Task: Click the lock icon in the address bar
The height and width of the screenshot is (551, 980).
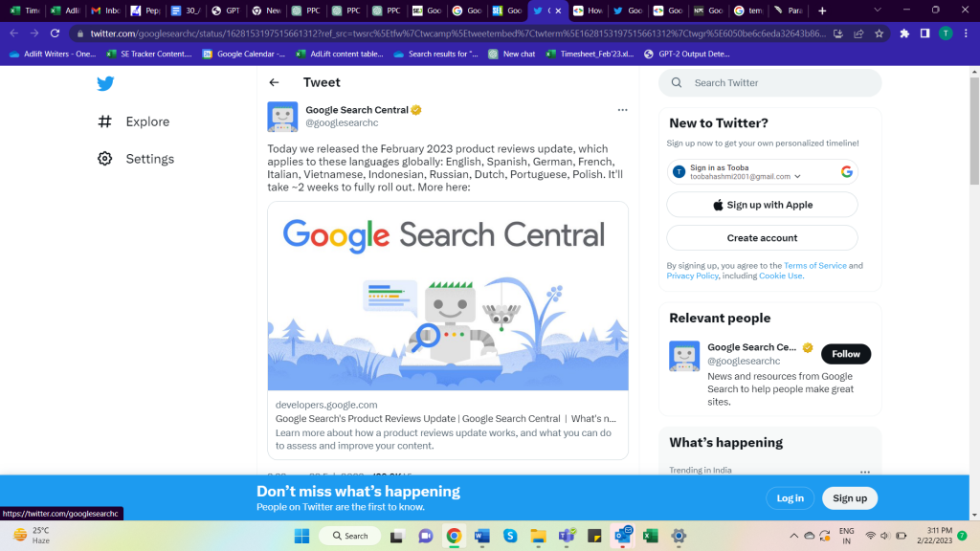Action: pyautogui.click(x=80, y=33)
